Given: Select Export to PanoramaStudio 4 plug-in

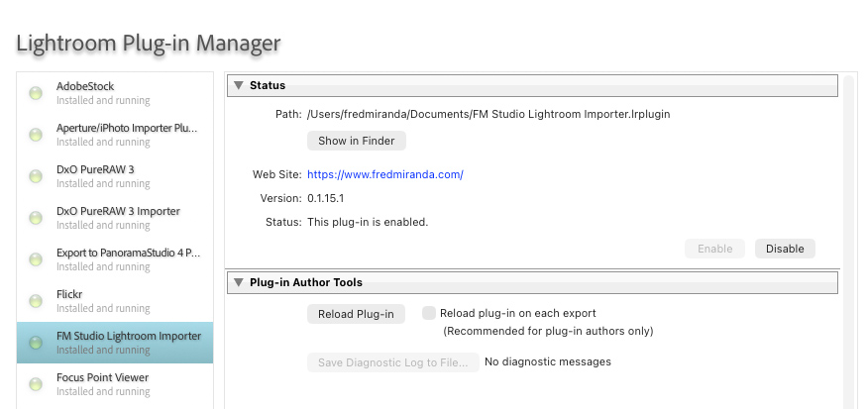Looking at the screenshot, I should pos(115,259).
